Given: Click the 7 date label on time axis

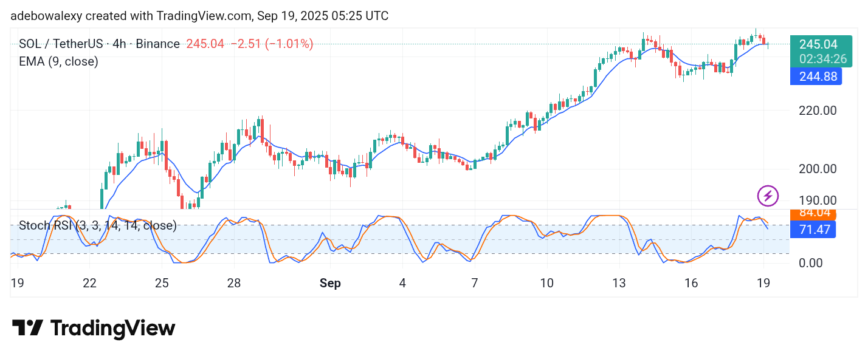Looking at the screenshot, I should tap(475, 283).
